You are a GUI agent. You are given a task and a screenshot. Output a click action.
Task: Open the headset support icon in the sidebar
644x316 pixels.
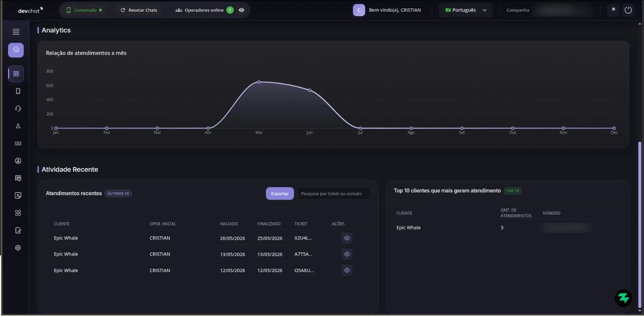coord(18,108)
